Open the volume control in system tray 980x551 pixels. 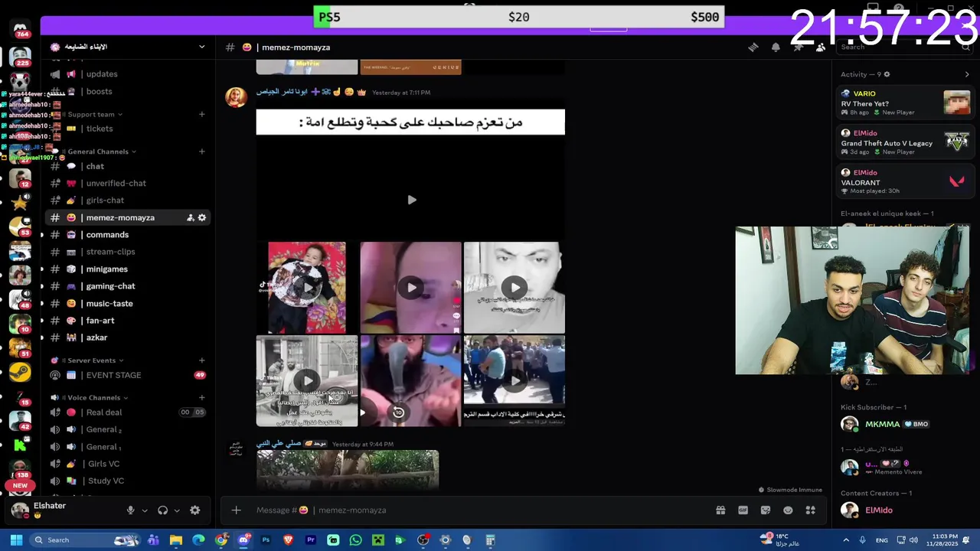(x=913, y=540)
